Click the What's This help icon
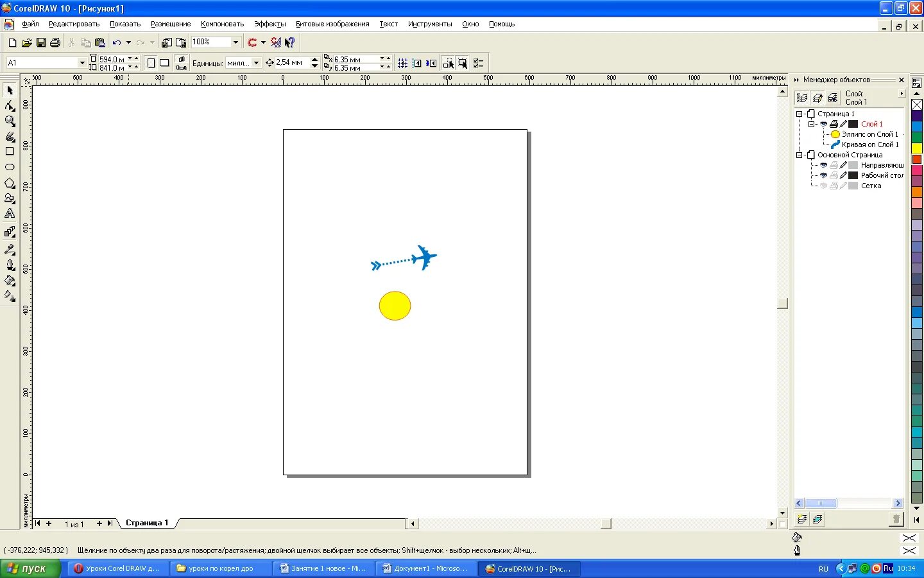Viewport: 924px width, 578px height. (290, 42)
